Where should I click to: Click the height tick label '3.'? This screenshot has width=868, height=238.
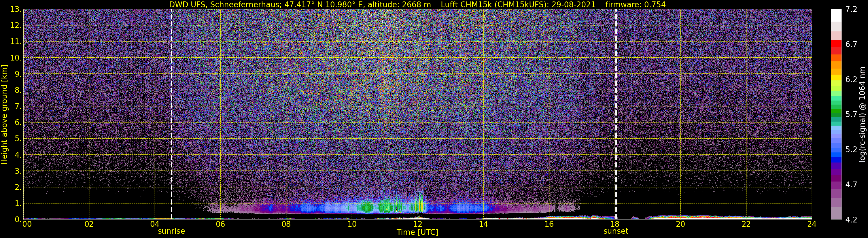[18, 171]
